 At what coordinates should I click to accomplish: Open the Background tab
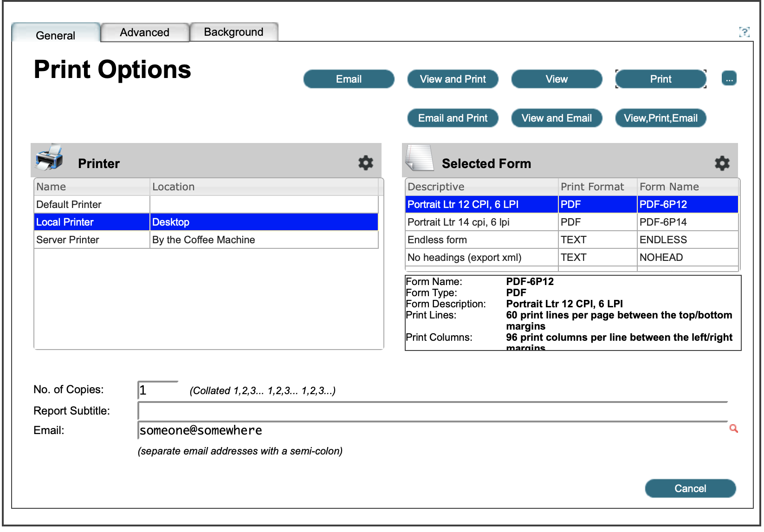(x=233, y=32)
